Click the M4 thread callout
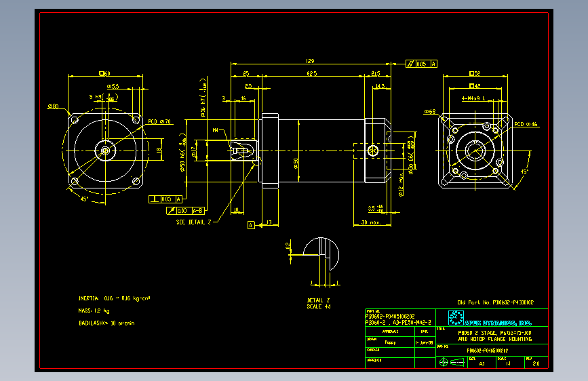 [215, 130]
